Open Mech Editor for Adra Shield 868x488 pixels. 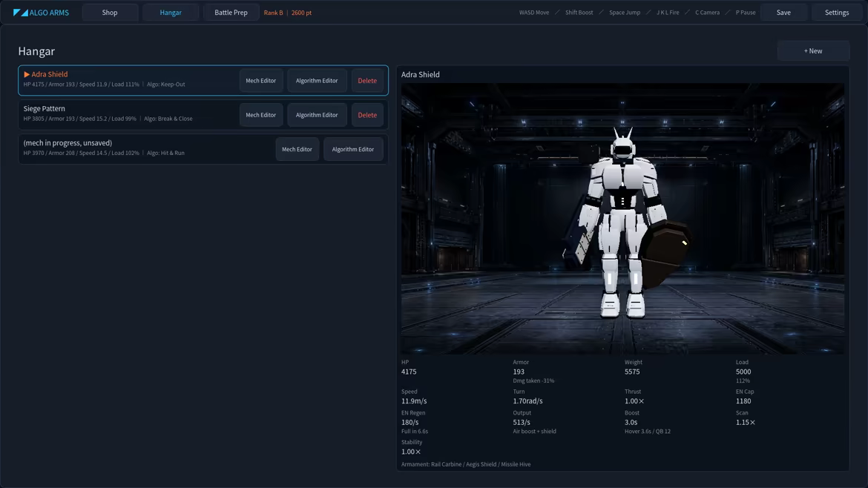260,81
